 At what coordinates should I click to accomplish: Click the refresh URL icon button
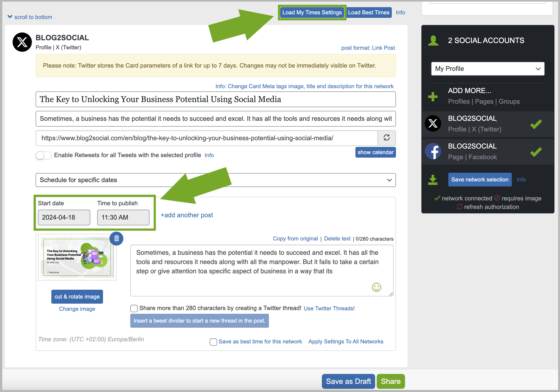click(386, 138)
